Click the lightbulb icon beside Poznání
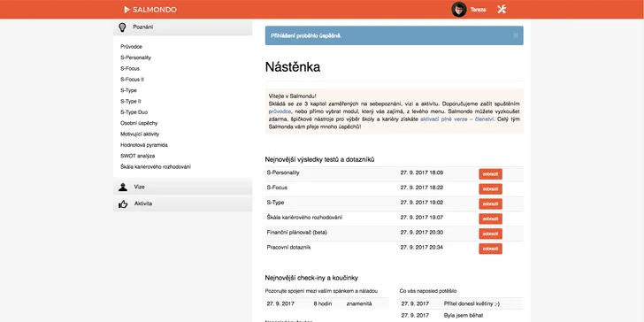 tap(122, 27)
